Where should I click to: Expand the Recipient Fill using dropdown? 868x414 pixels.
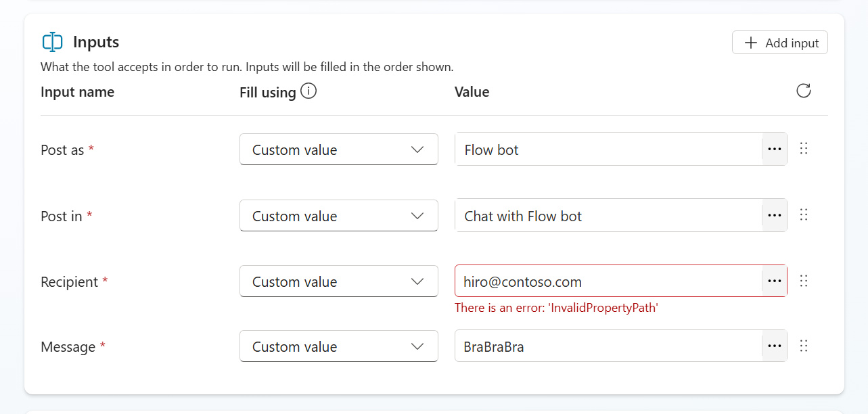[338, 281]
